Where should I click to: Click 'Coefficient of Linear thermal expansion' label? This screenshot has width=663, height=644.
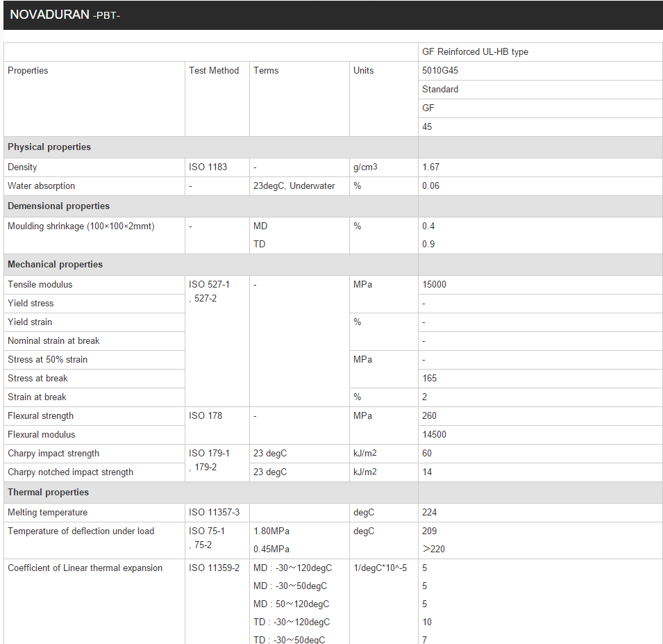point(85,568)
